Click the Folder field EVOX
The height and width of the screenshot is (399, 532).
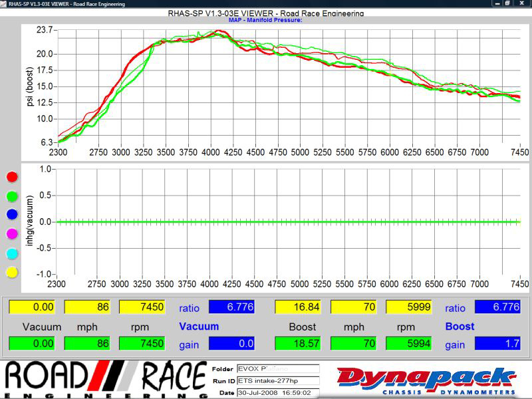tap(278, 369)
